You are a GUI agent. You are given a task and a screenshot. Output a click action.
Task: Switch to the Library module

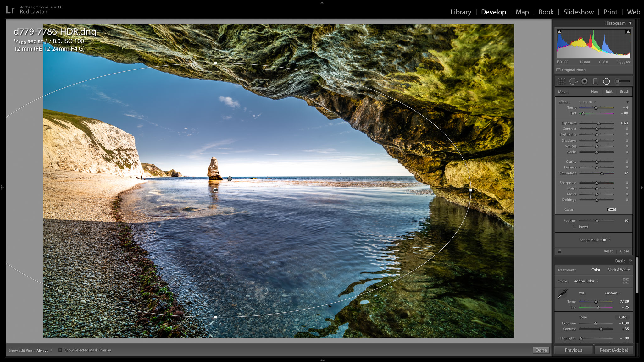460,12
